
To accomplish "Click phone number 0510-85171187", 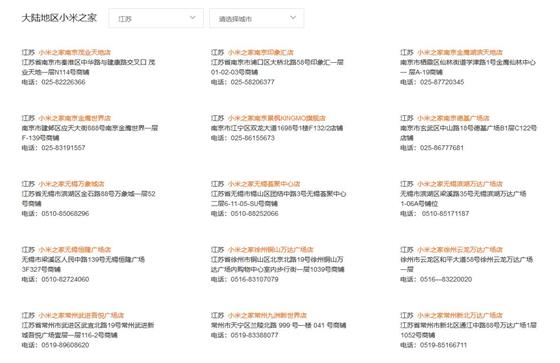I will click(x=445, y=213).
